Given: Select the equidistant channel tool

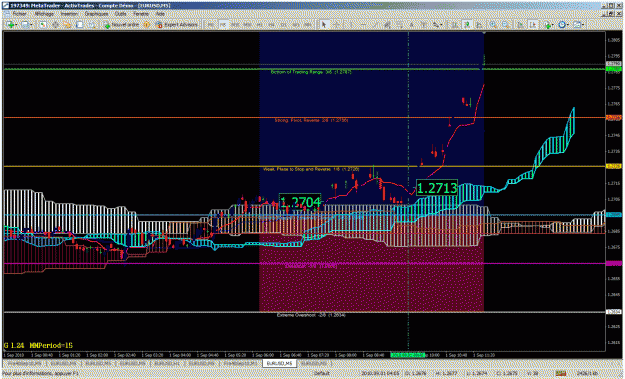Looking at the screenshot, I should click(x=387, y=25).
